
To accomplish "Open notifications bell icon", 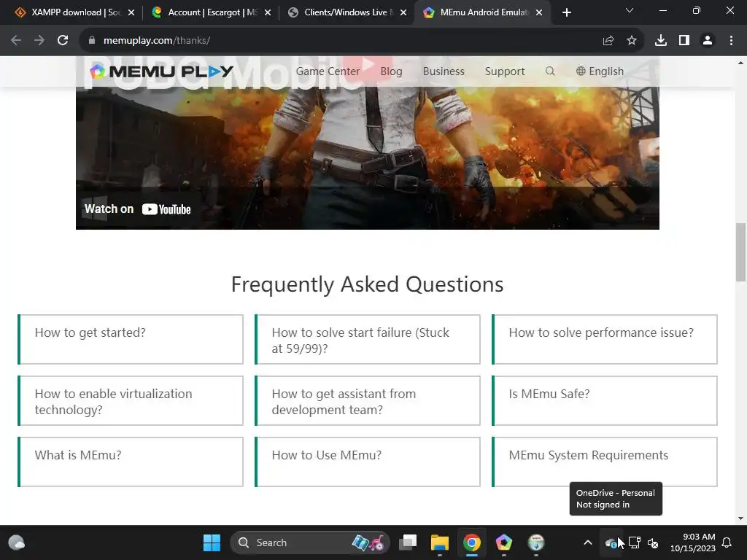I will click(727, 542).
